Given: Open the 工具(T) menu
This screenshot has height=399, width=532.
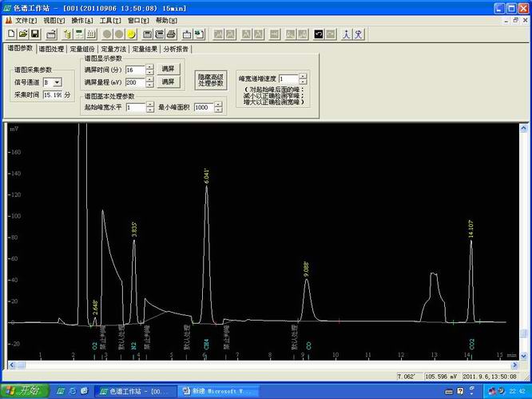Looking at the screenshot, I should pos(110,21).
